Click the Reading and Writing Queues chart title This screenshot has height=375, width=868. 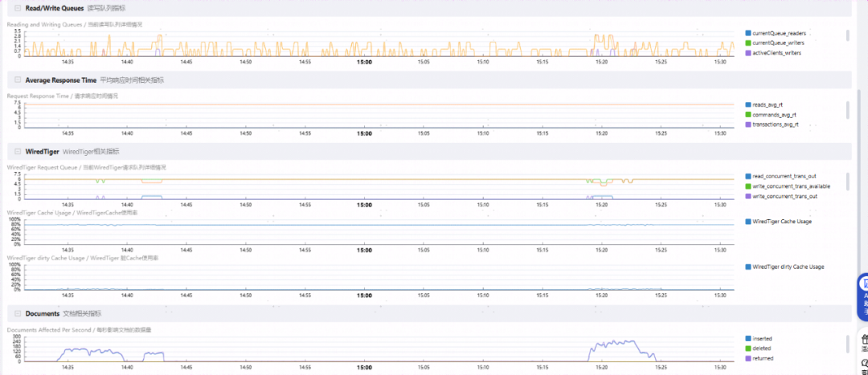(x=76, y=24)
